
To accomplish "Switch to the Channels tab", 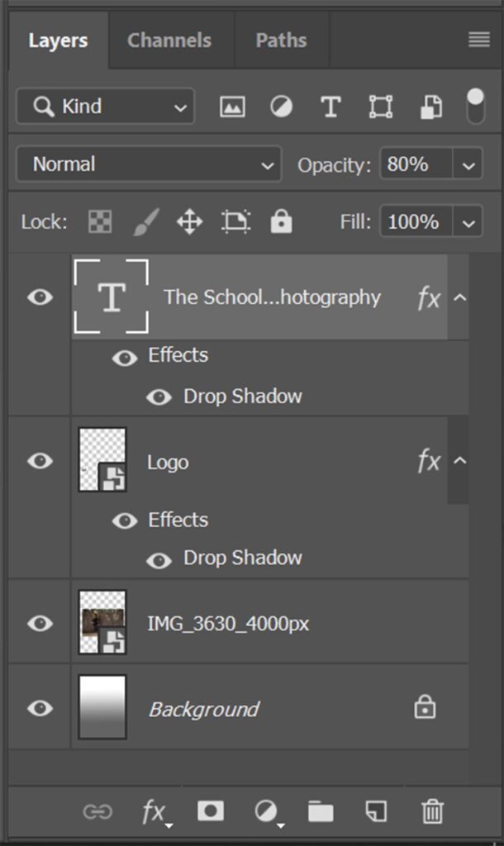I will point(169,40).
